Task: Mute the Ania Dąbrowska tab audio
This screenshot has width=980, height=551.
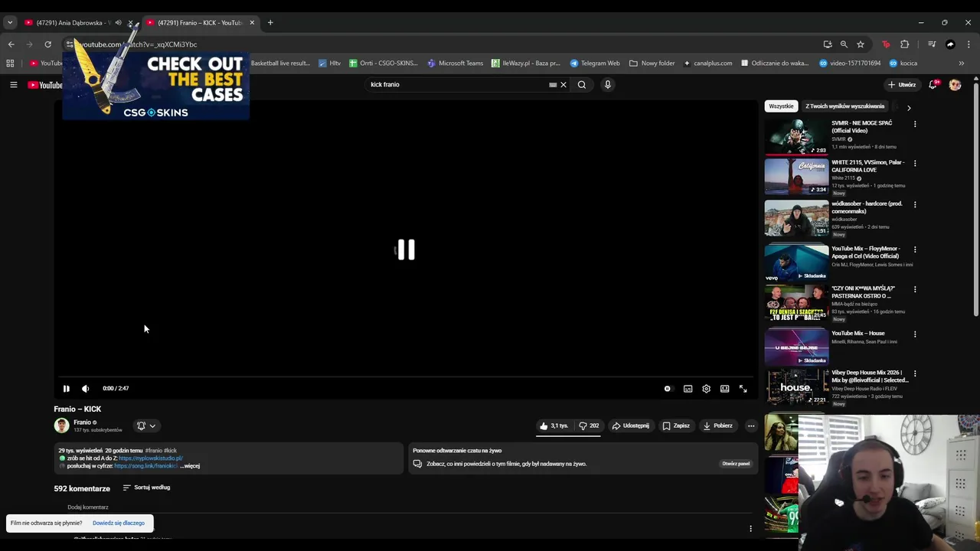Action: pyautogui.click(x=118, y=22)
